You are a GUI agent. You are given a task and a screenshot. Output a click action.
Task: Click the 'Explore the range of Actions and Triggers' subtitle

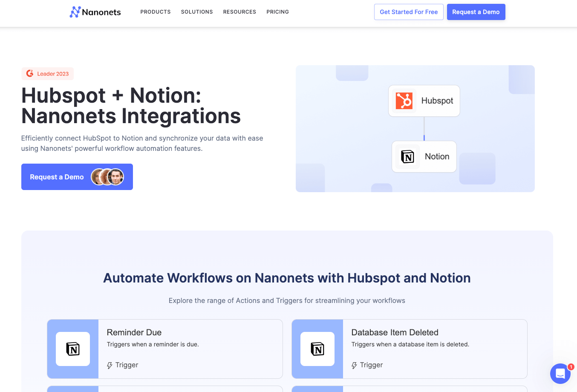pyautogui.click(x=287, y=300)
